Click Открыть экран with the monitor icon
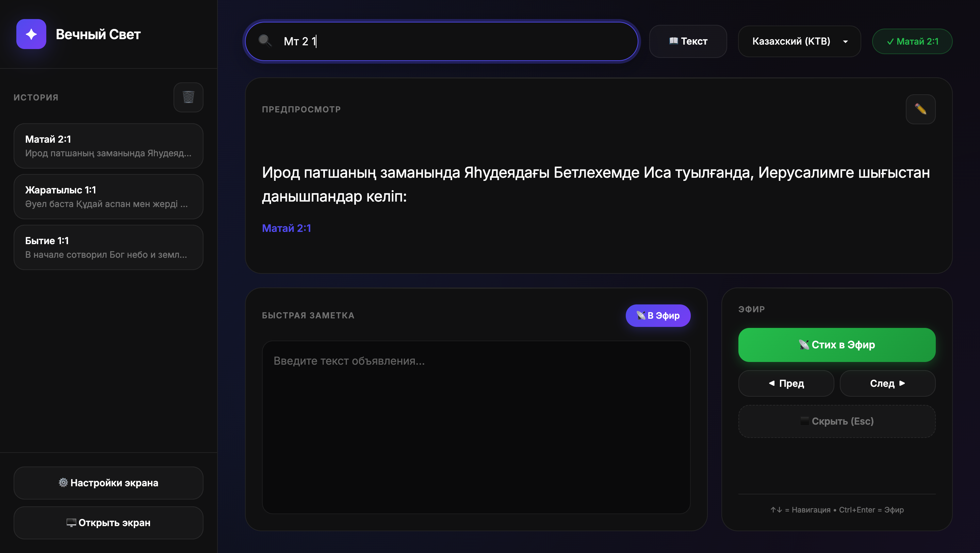This screenshot has width=980, height=553. 109,523
